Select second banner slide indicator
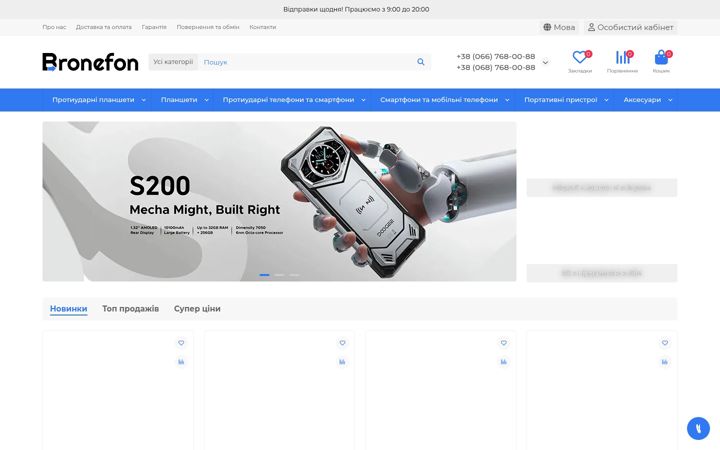Screen dimensions: 720x450 [x=279, y=275]
